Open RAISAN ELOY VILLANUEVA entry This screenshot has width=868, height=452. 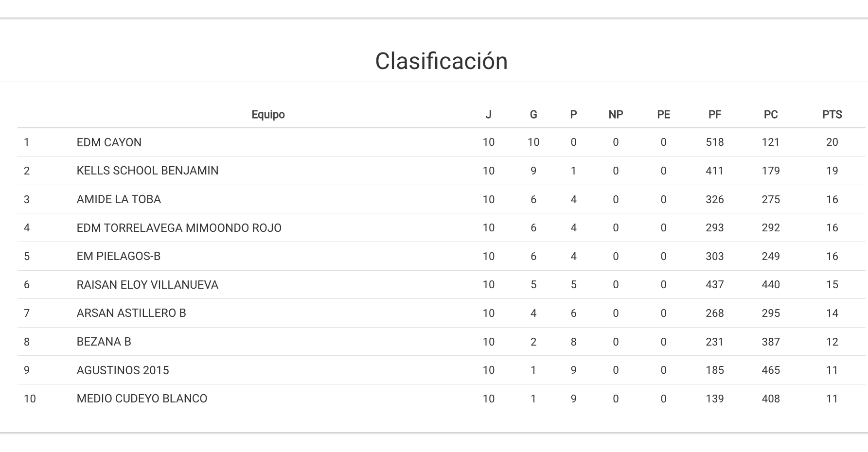click(x=147, y=285)
